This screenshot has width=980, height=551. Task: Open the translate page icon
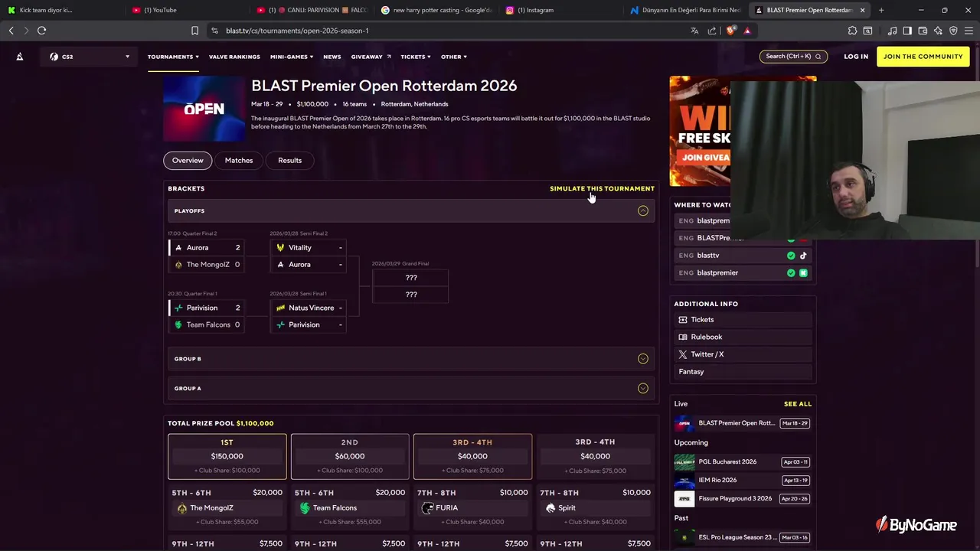point(694,31)
